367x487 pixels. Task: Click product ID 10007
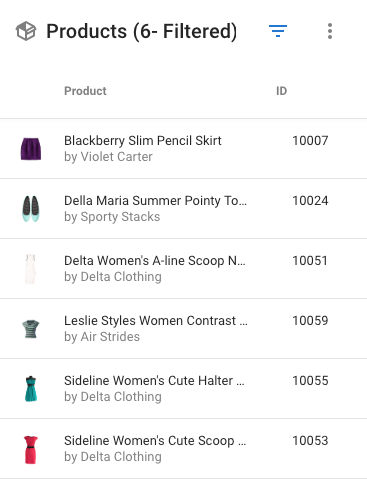click(x=310, y=141)
